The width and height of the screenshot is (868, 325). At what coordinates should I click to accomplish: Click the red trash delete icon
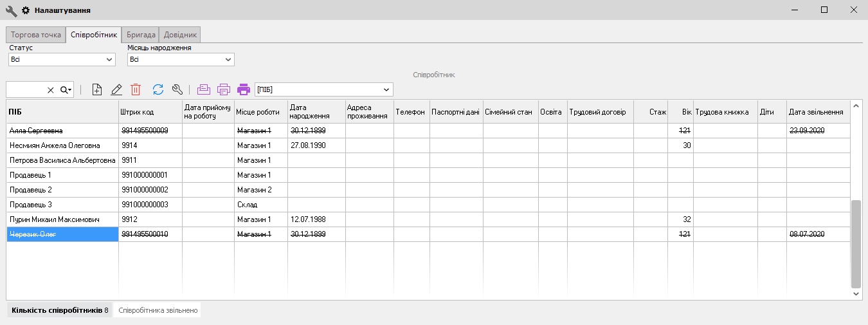coord(136,90)
